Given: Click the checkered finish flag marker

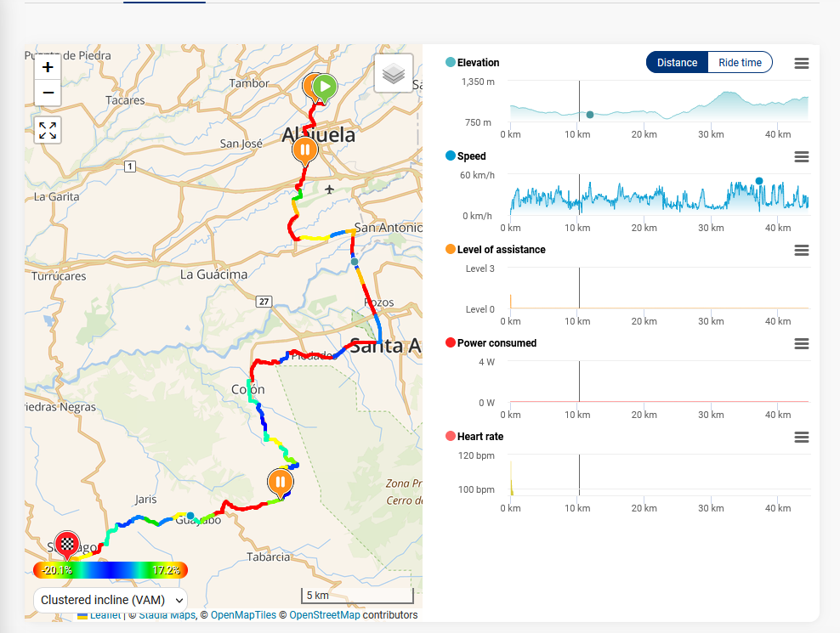Looking at the screenshot, I should coord(67,544).
